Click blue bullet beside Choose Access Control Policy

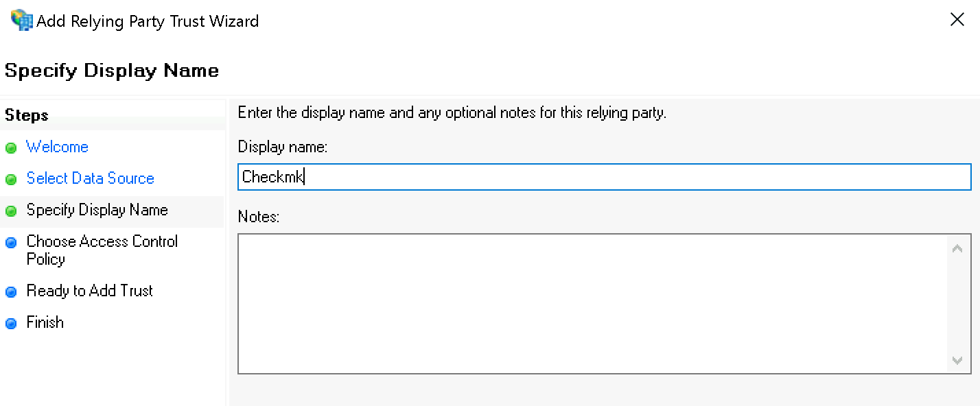(11, 243)
